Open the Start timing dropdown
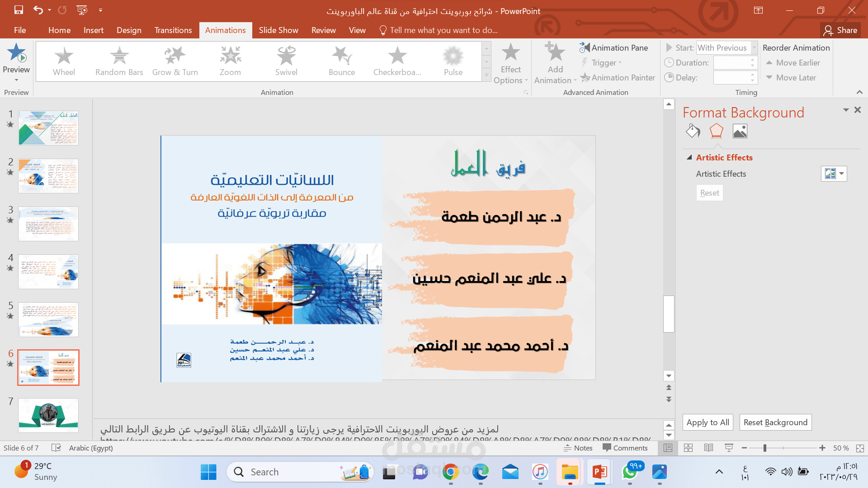This screenshot has height=488, width=868. (754, 47)
